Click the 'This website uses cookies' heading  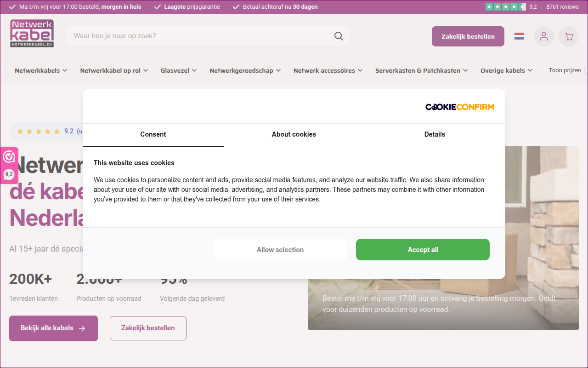click(x=134, y=163)
